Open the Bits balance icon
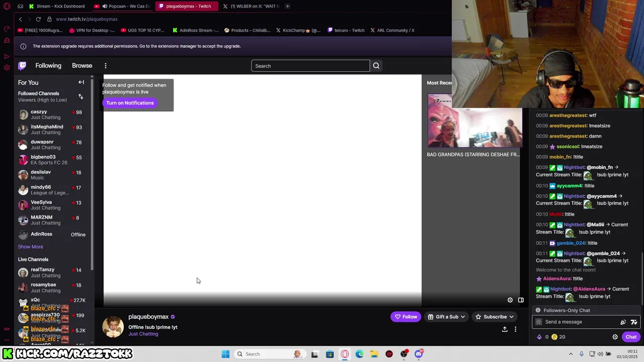 pyautogui.click(x=539, y=337)
